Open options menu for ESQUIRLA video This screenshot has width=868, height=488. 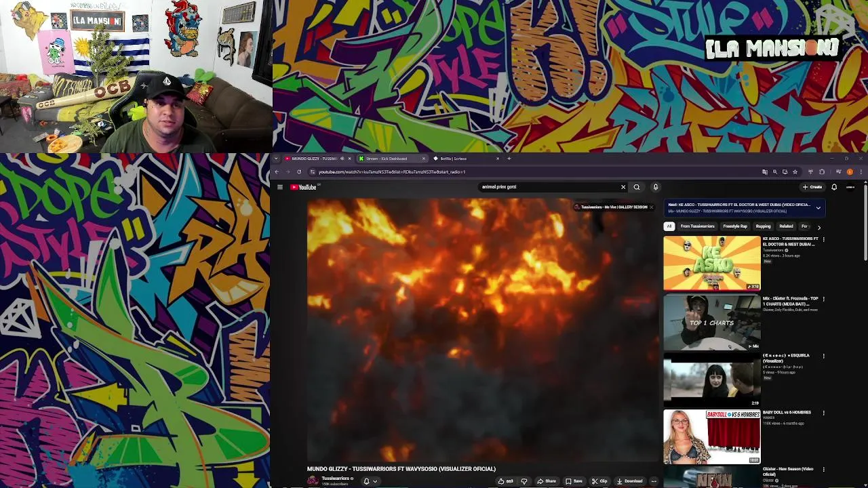[x=823, y=356]
